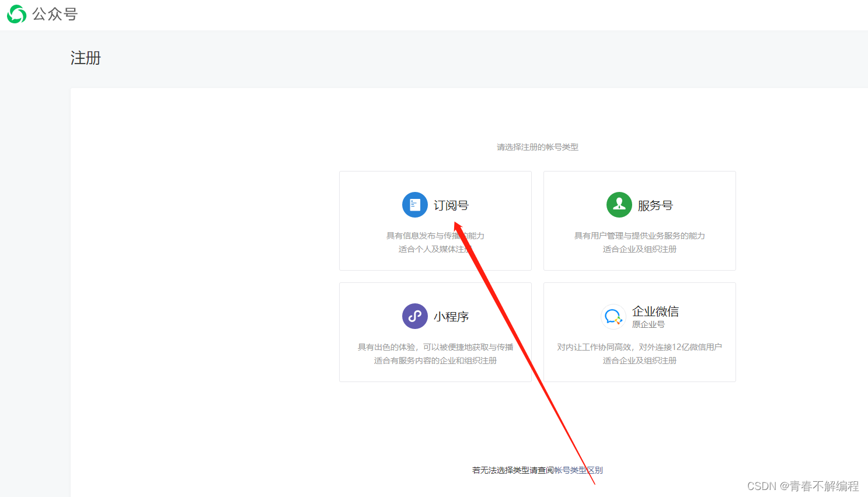
Task: Click the green WeChat 公众号 logo icon
Action: click(x=16, y=14)
